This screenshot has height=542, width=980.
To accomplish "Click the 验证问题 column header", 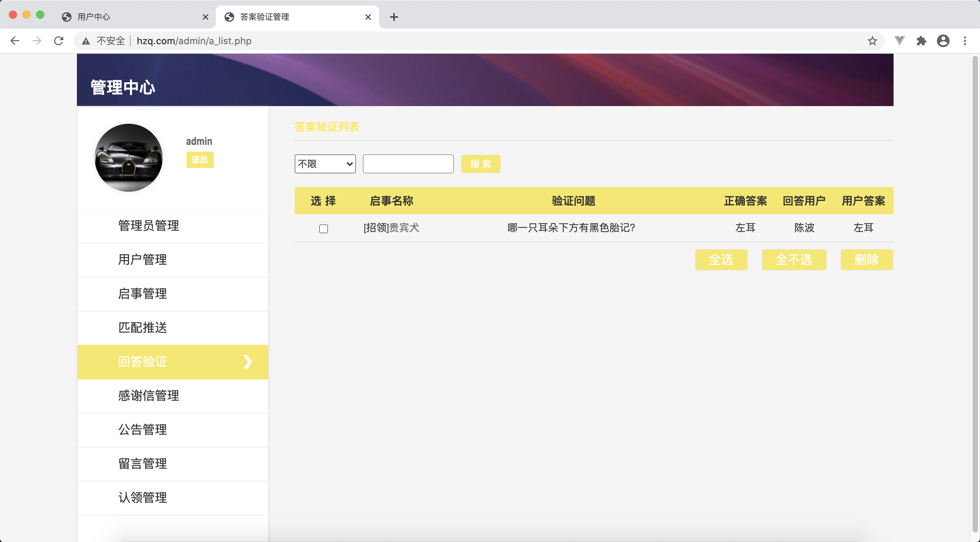I will point(574,201).
